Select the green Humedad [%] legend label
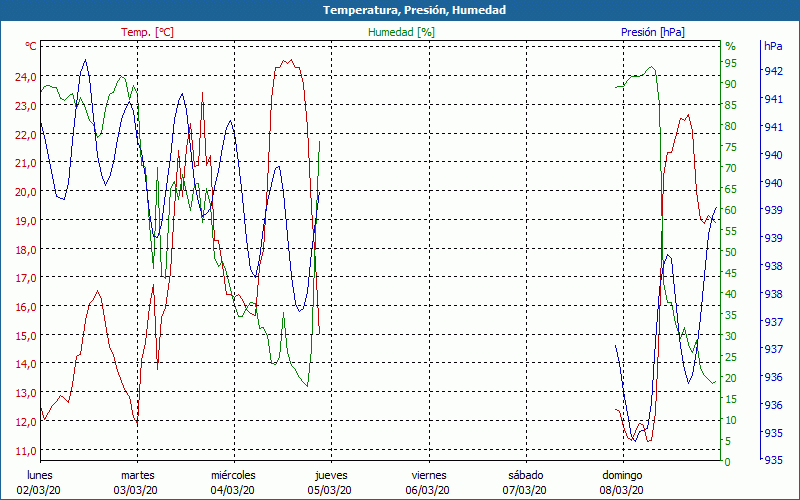The width and height of the screenshot is (800, 500). [x=402, y=32]
